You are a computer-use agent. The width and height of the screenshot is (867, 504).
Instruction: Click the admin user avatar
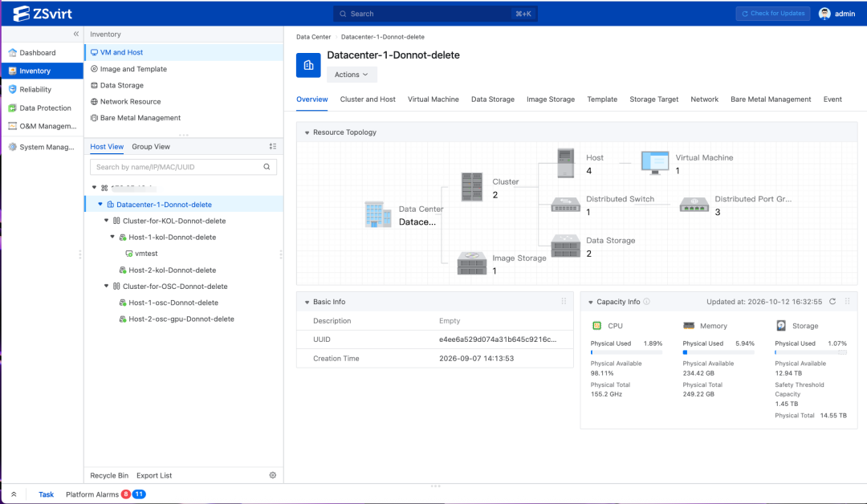pyautogui.click(x=824, y=14)
